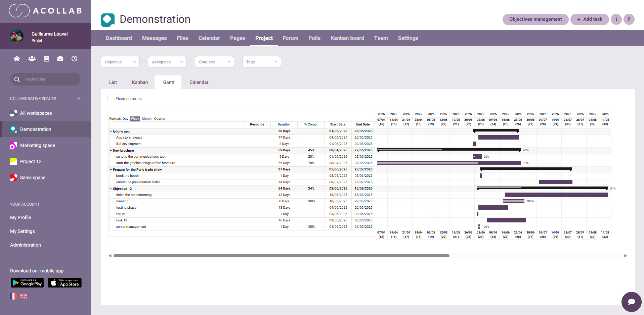The width and height of the screenshot is (644, 315).
Task: Click the home icon in sidebar
Action: pyautogui.click(x=17, y=59)
